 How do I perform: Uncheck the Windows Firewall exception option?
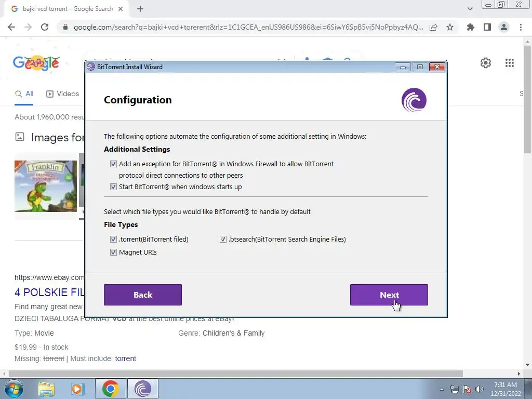pos(113,164)
